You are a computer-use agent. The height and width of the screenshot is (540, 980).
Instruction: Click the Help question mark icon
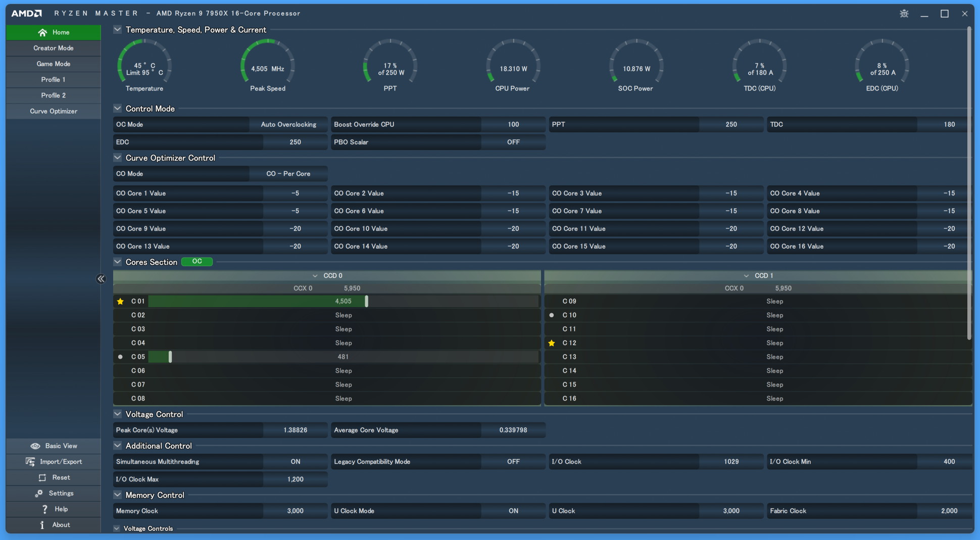tap(45, 509)
